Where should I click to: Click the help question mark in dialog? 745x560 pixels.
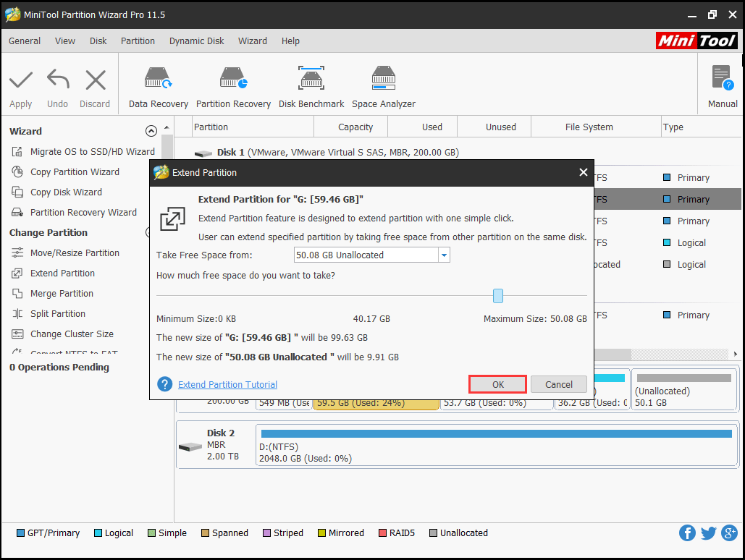165,384
